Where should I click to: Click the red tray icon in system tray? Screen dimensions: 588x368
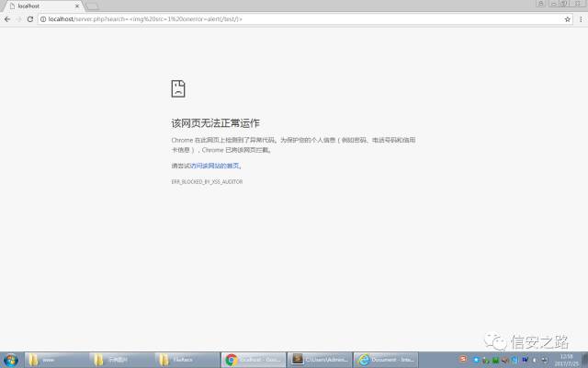pos(463,359)
